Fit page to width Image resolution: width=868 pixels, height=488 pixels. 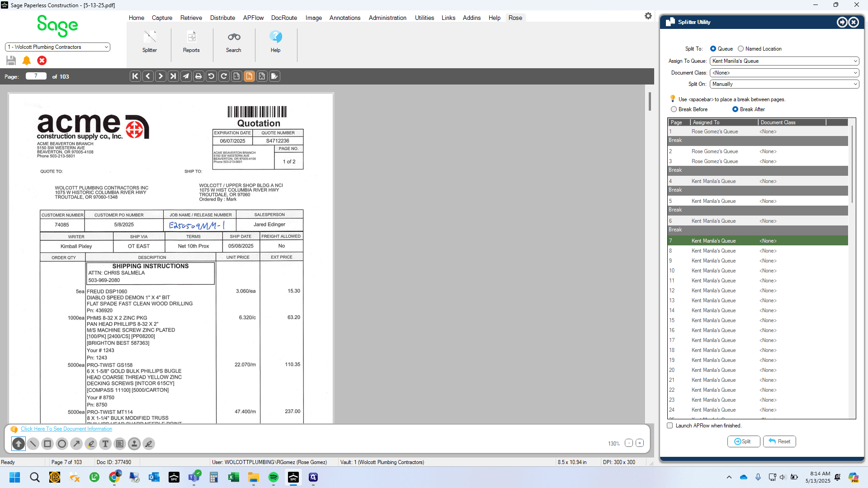click(x=236, y=76)
